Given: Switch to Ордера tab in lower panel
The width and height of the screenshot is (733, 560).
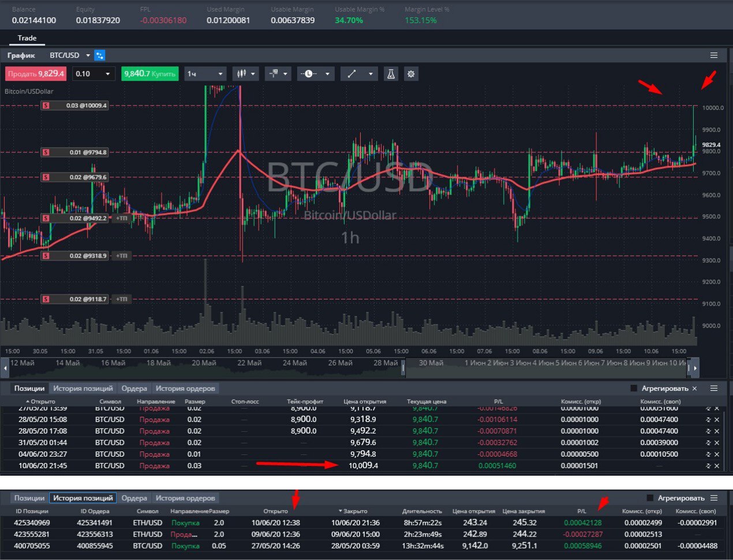Looking at the screenshot, I should click(134, 498).
